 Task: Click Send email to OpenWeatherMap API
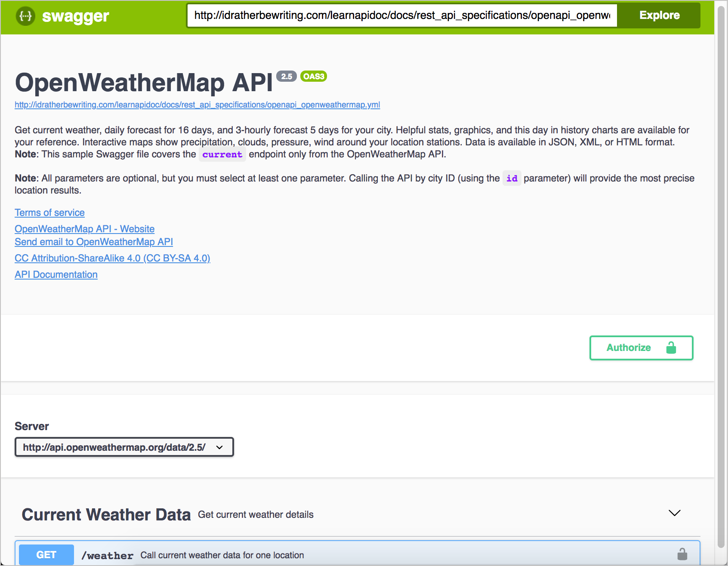point(94,242)
